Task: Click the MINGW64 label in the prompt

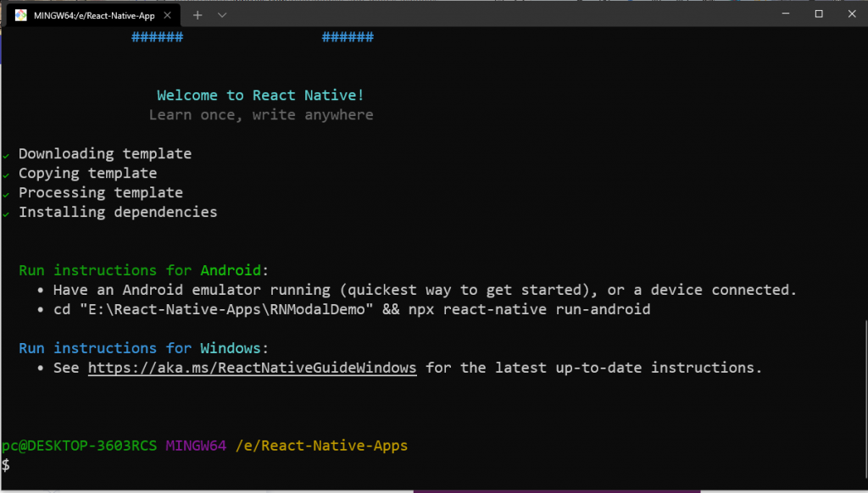Action: coord(196,446)
